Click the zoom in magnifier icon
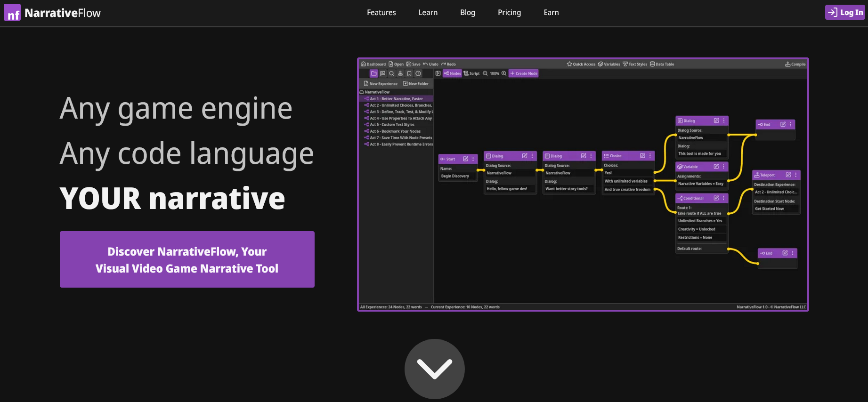This screenshot has height=402, width=868. (504, 73)
